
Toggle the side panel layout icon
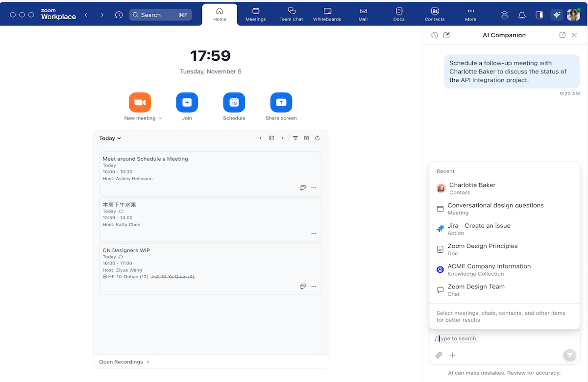[x=539, y=15]
